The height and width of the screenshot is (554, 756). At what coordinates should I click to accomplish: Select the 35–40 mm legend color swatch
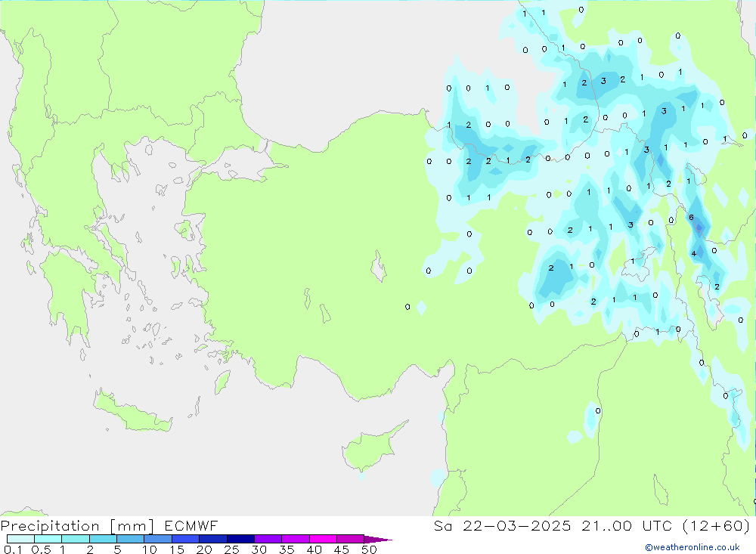(295, 539)
